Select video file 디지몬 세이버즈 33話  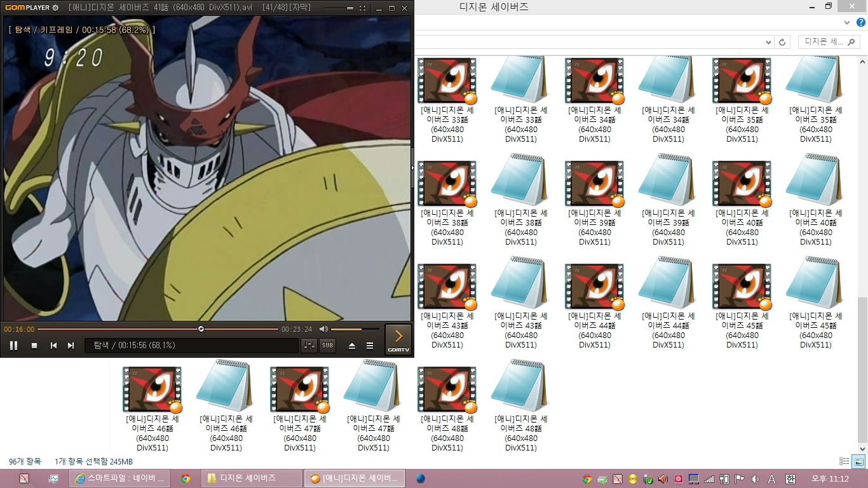pos(447,100)
